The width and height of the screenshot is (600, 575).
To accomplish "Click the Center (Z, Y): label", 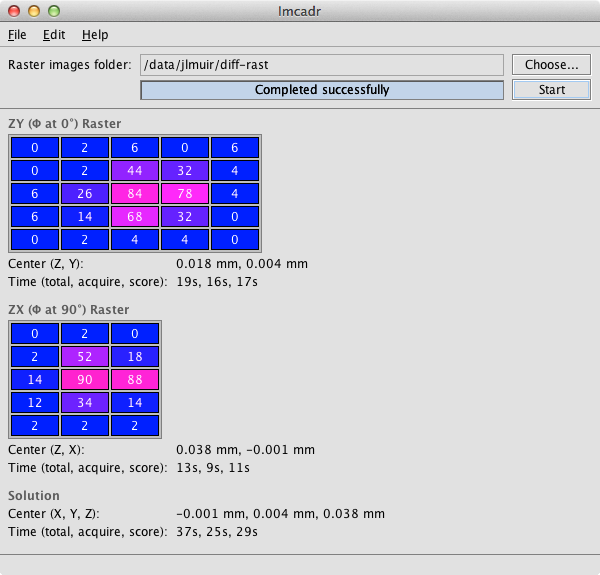I will click(46, 264).
